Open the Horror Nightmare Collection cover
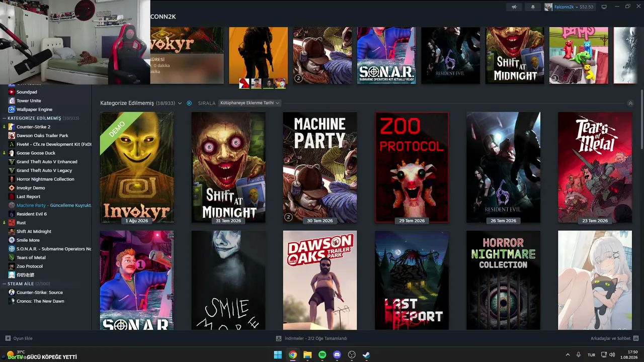Viewport: 644px width, 362px height. [503, 280]
